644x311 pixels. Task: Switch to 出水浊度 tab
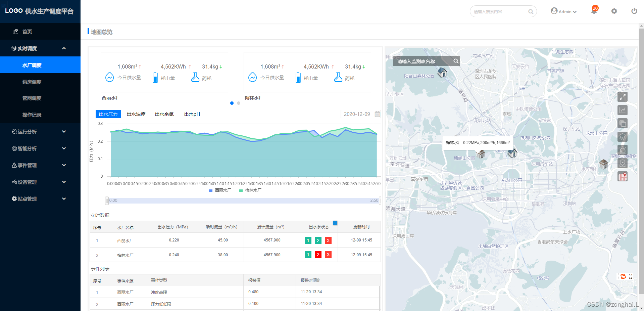click(x=136, y=114)
